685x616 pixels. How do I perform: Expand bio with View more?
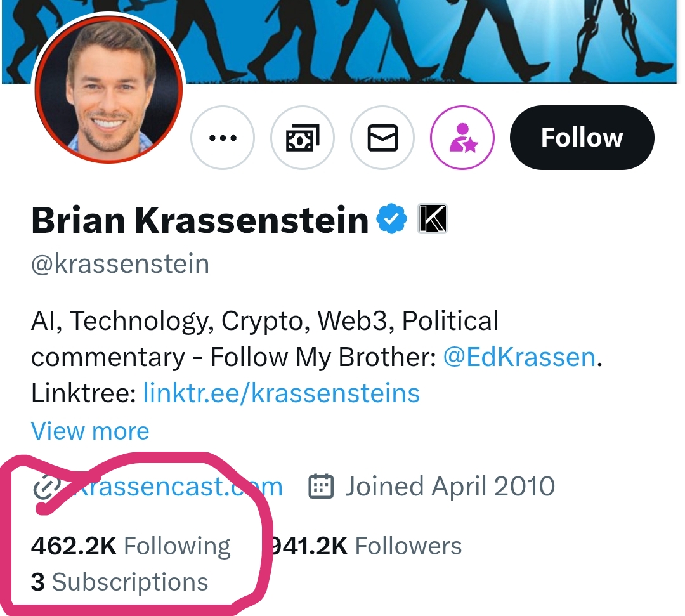click(90, 431)
